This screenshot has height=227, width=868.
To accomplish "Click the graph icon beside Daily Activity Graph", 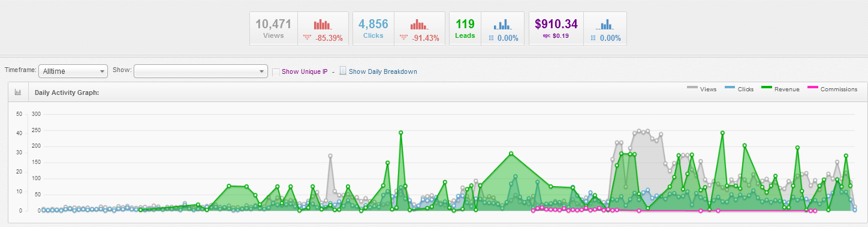I will [18, 92].
